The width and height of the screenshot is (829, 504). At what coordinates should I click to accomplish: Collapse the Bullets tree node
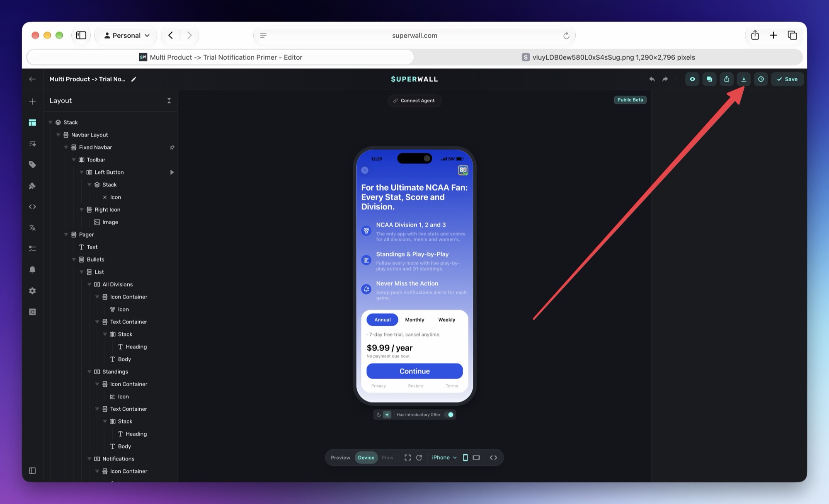[x=74, y=259]
